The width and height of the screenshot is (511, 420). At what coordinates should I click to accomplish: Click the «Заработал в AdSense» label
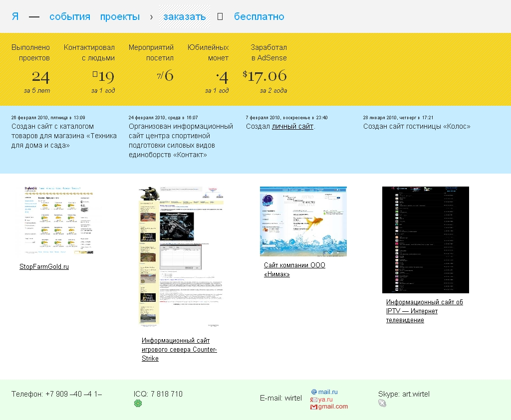[x=269, y=52]
